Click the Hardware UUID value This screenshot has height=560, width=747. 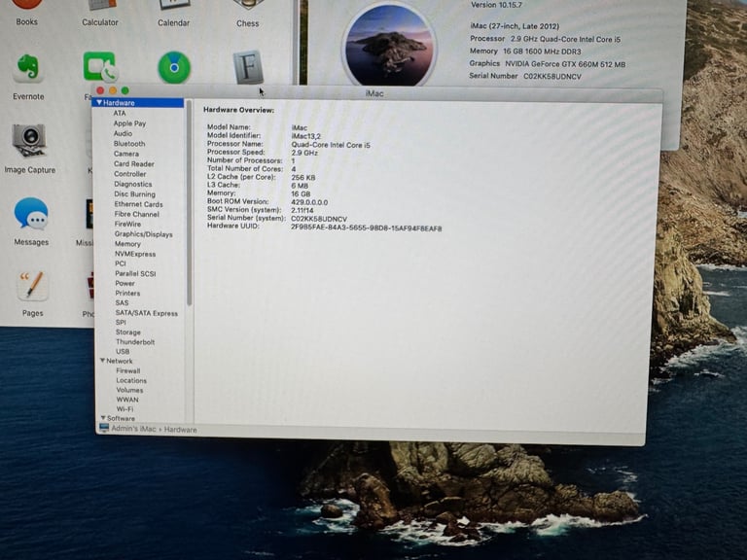click(366, 228)
